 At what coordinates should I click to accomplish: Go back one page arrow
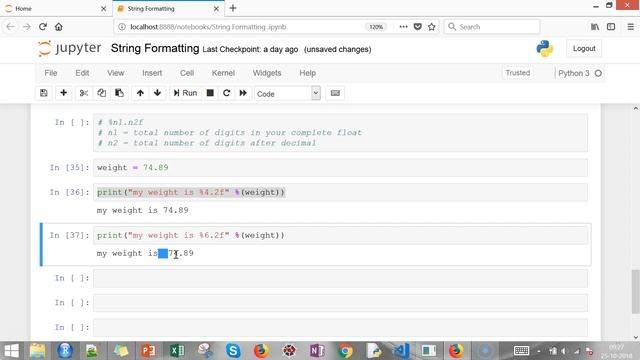click(x=11, y=27)
